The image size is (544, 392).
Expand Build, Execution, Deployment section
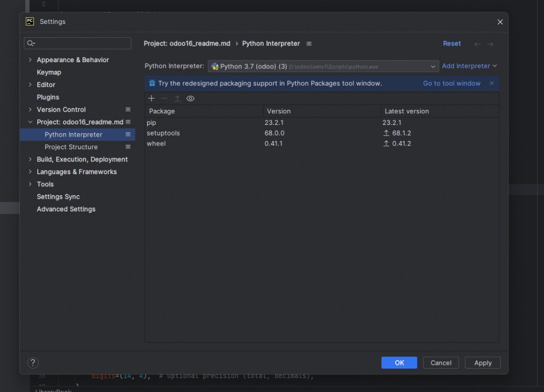pyautogui.click(x=30, y=159)
